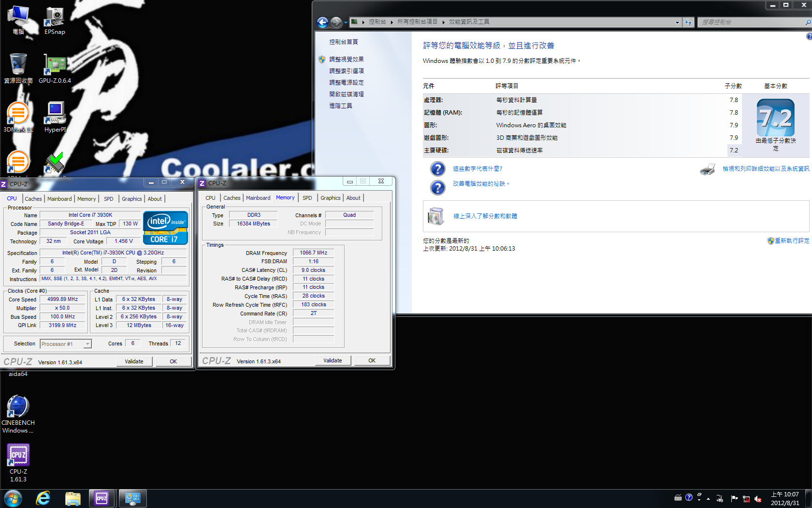This screenshot has height=508, width=812.
Task: Open the 調整視覺效果 sidebar link
Action: point(347,60)
